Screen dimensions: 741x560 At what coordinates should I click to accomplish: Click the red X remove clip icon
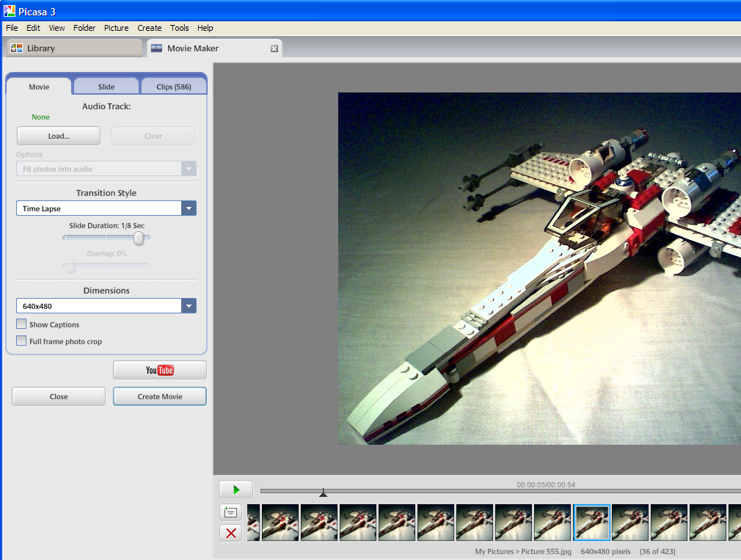pos(230,533)
